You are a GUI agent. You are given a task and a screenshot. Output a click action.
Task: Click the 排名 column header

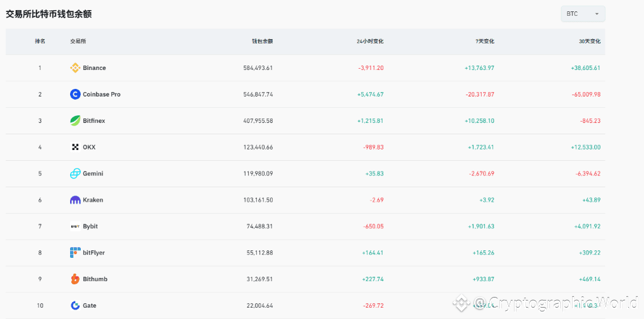[40, 42]
